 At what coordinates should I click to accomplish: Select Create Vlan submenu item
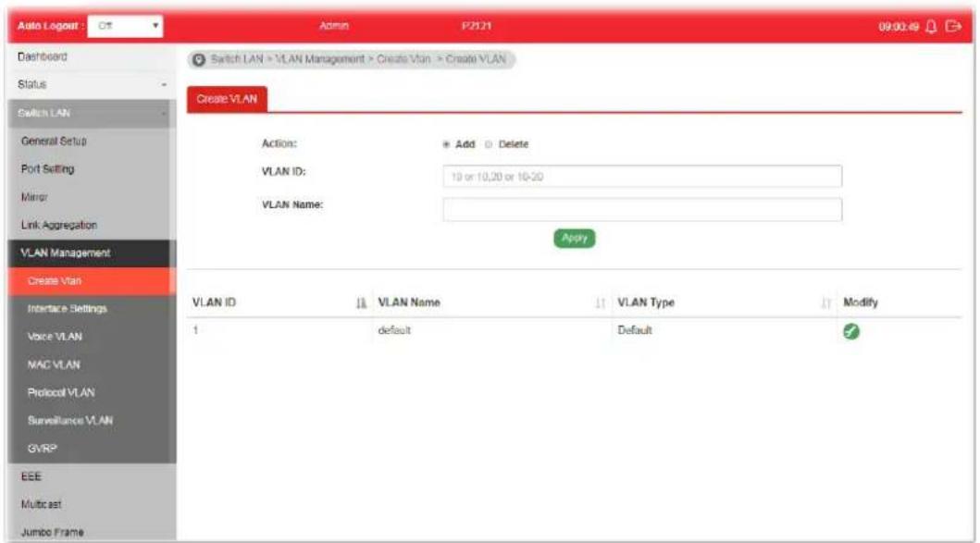point(92,281)
